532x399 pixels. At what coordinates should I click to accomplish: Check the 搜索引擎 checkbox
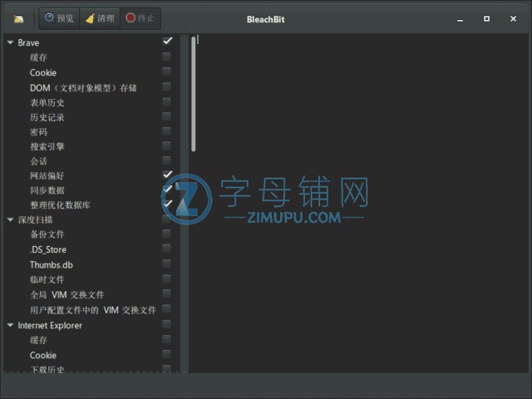pos(166,145)
